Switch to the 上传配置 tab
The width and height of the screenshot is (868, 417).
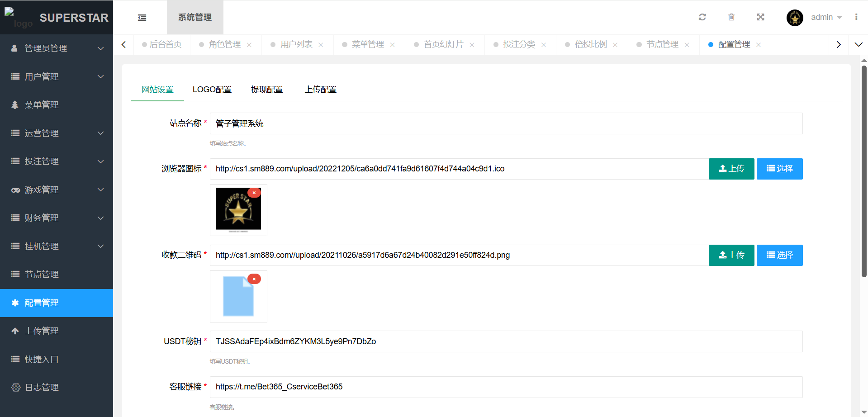321,90
